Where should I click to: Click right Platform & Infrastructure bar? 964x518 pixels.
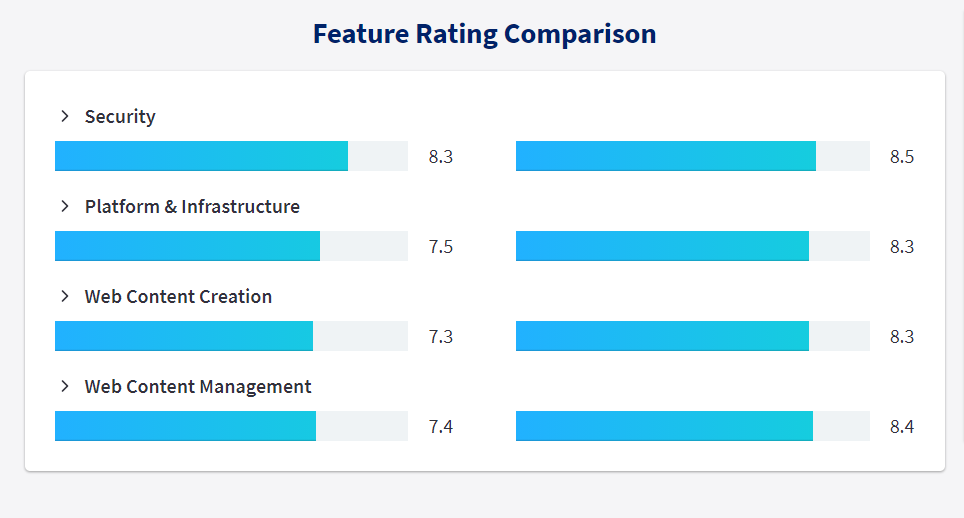click(693, 246)
